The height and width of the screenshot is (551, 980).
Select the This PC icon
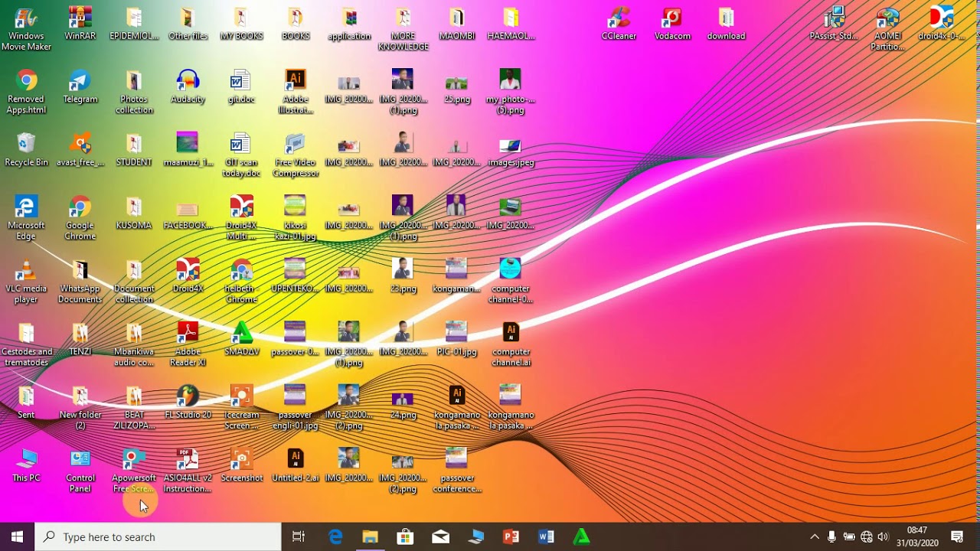(x=26, y=466)
